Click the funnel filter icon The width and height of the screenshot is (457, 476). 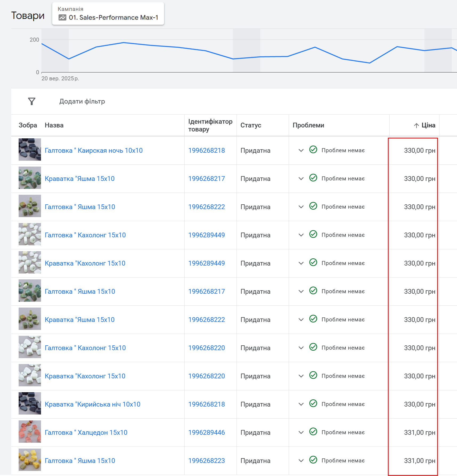point(32,101)
